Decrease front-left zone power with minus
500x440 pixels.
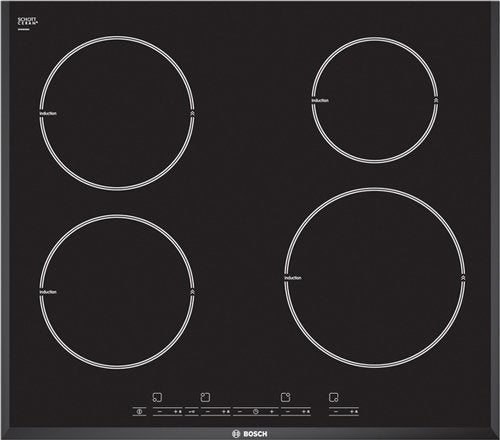pyautogui.click(x=160, y=412)
